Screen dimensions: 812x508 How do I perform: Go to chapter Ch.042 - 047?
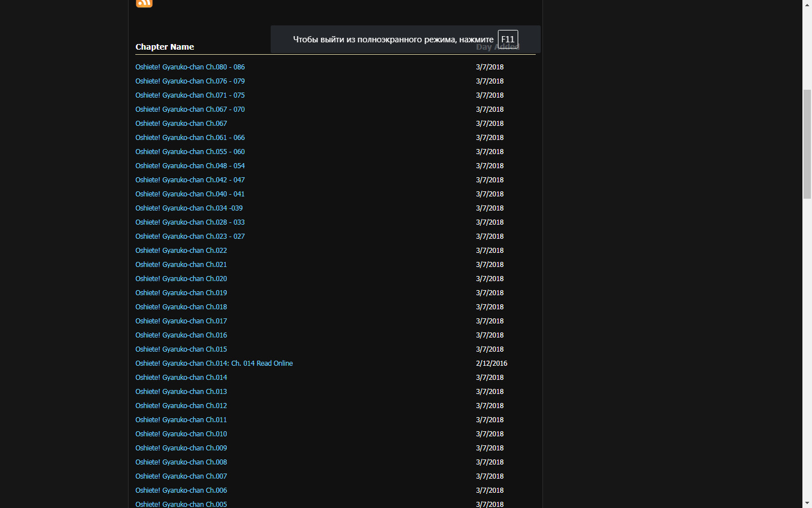click(189, 180)
